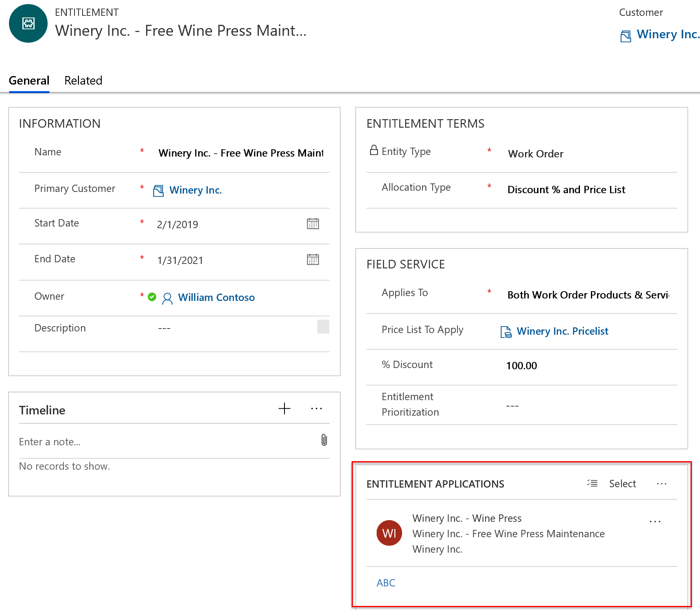Open Entitlement Applications more commands ellipsis

(x=662, y=484)
